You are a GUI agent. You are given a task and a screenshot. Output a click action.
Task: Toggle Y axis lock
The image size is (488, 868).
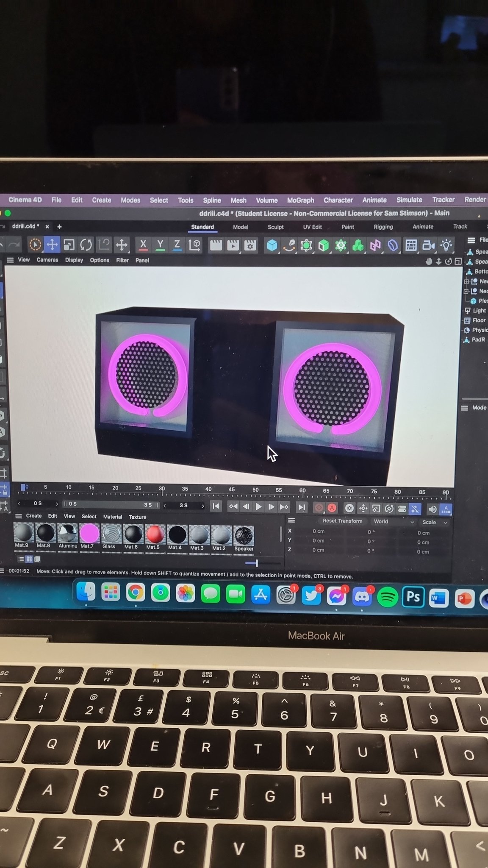point(160,245)
